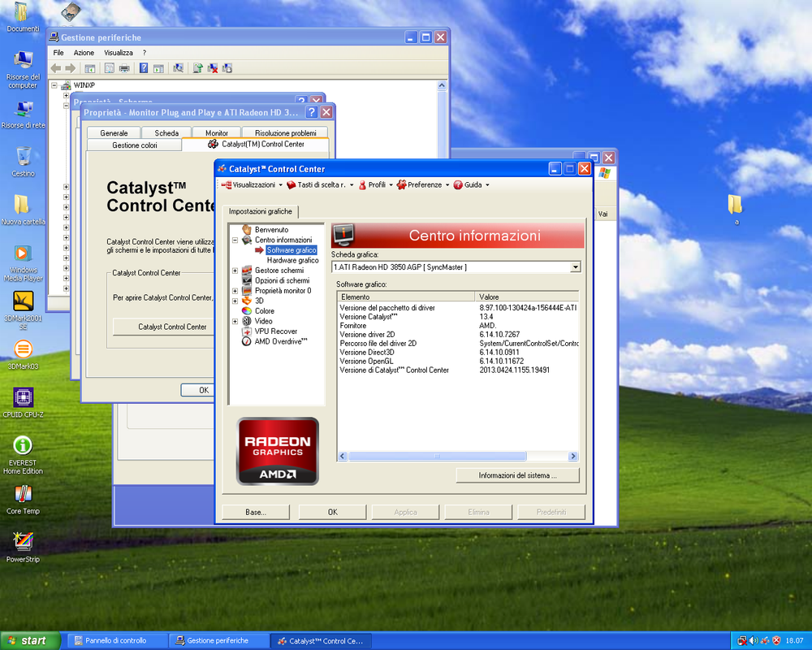Viewport: 812px width, 650px height.
Task: Select the 3D icon in Catalyst tree
Action: click(x=247, y=301)
